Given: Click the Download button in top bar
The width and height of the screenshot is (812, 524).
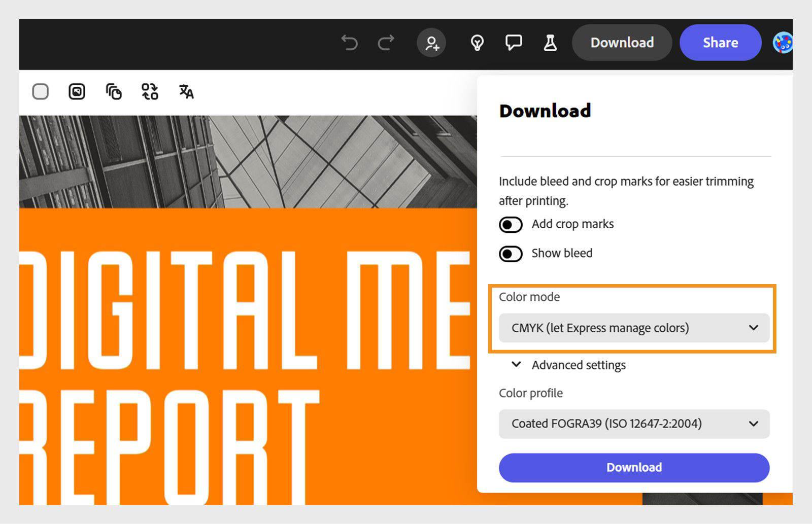Looking at the screenshot, I should coord(622,43).
